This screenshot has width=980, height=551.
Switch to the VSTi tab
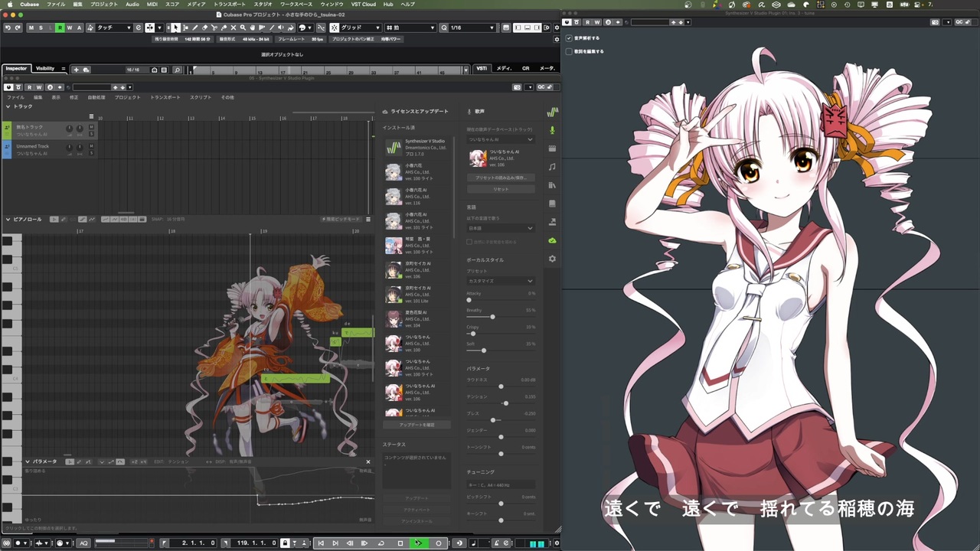(482, 69)
